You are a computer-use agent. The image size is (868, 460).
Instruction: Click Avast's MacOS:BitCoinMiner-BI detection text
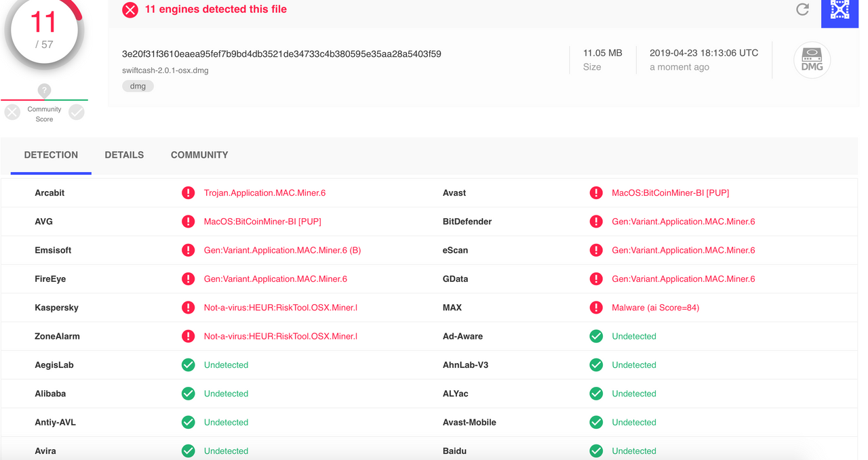pos(670,193)
